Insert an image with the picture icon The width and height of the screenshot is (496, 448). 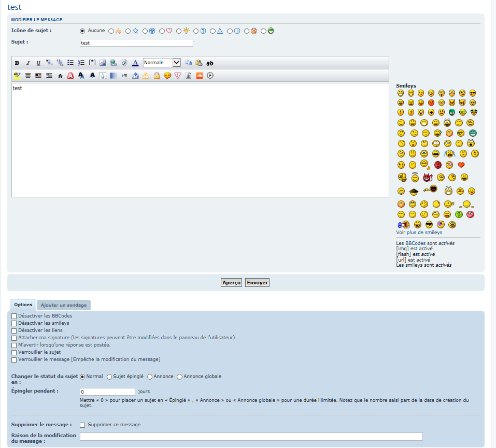pos(103,63)
